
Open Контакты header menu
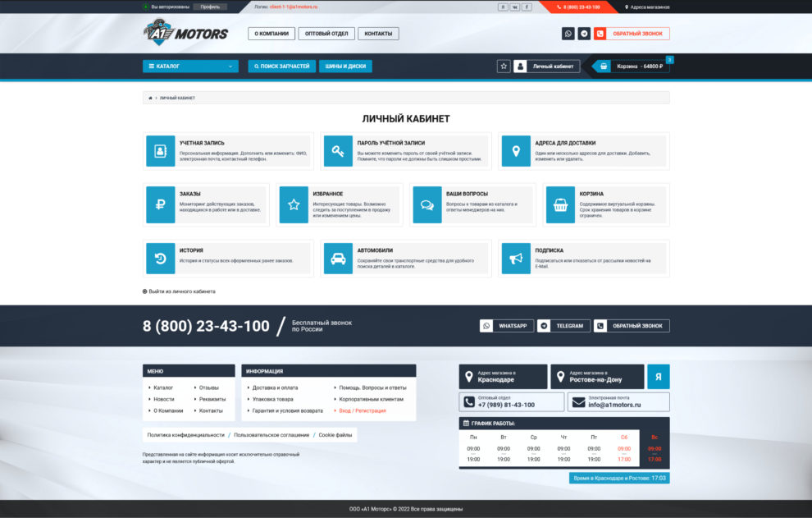coord(378,34)
